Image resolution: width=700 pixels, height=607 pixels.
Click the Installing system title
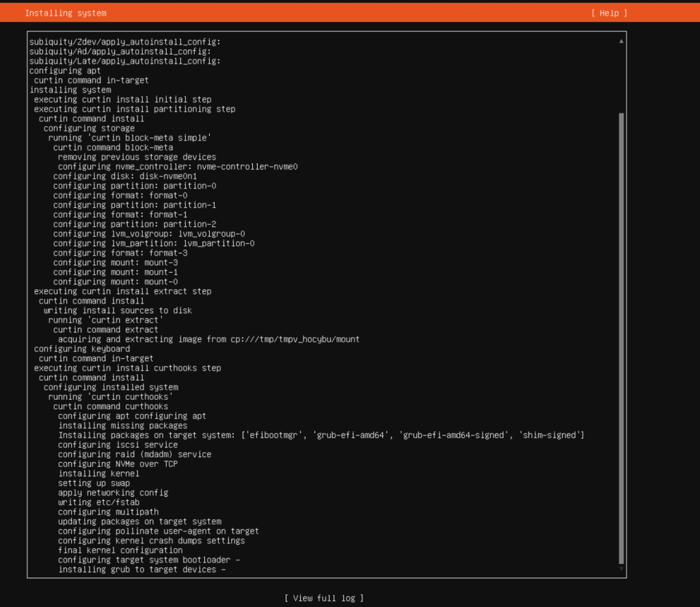(66, 13)
